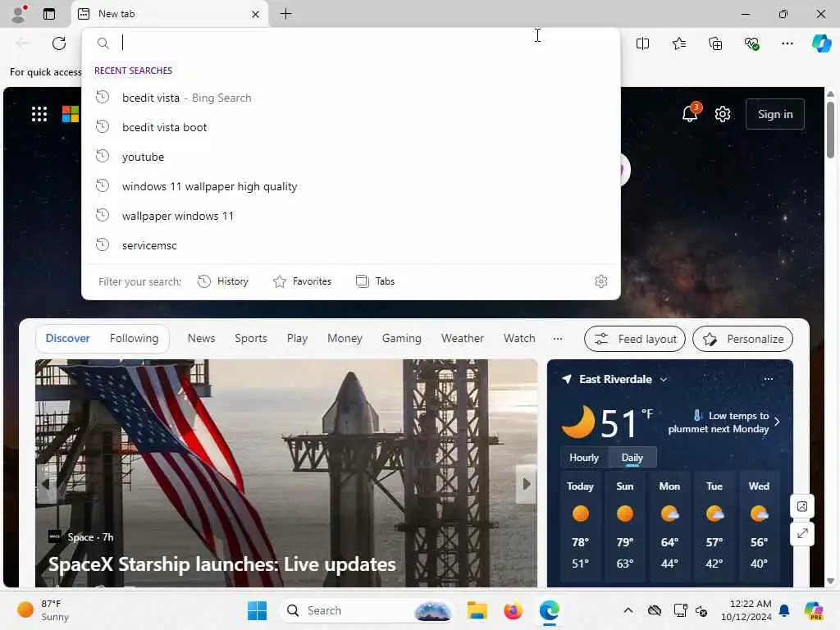Open the tab actions menu icon
Viewport: 840px width, 630px height.
49,14
